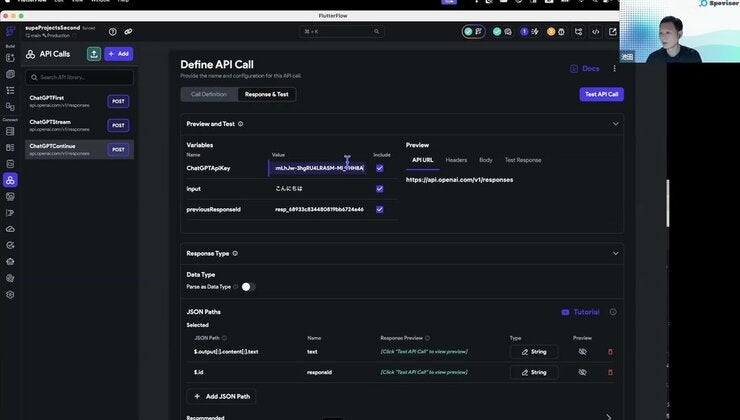Image resolution: width=740 pixels, height=420 pixels.
Task: Select the ChatGPTContinue API call
Action: (x=79, y=150)
